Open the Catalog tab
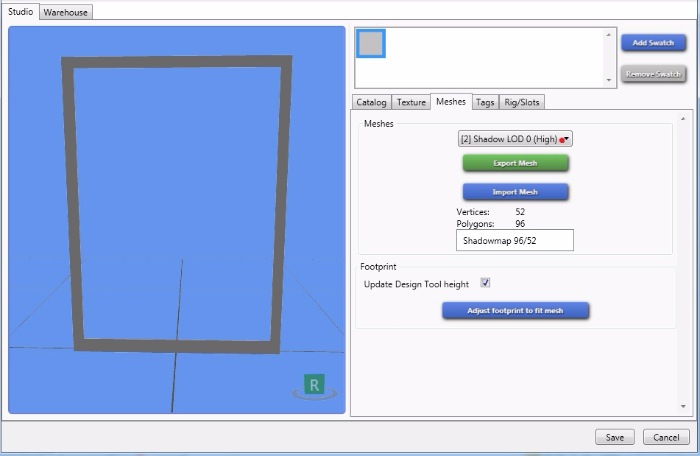This screenshot has height=456, width=700. (x=371, y=102)
